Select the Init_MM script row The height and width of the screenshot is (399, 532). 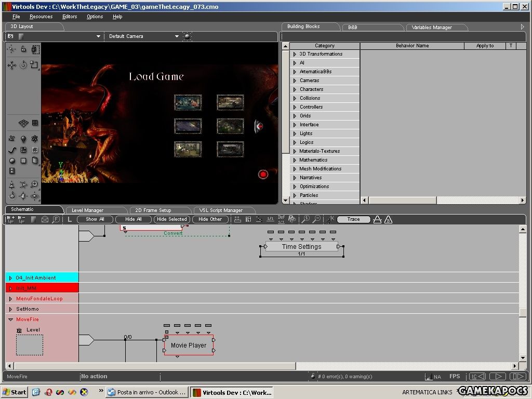coord(42,288)
